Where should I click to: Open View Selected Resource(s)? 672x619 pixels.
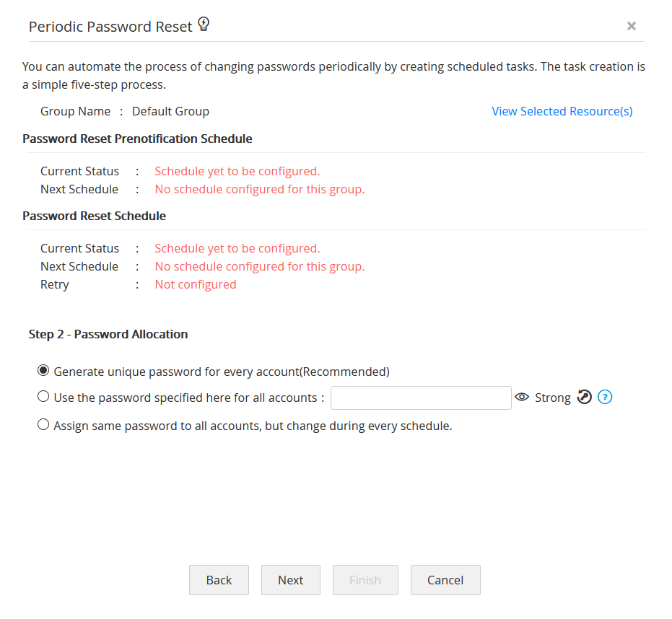point(562,110)
